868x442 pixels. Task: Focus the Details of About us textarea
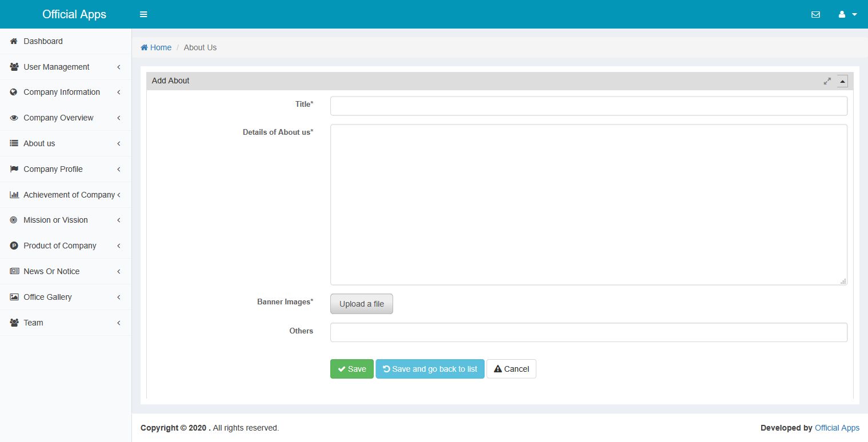point(589,204)
